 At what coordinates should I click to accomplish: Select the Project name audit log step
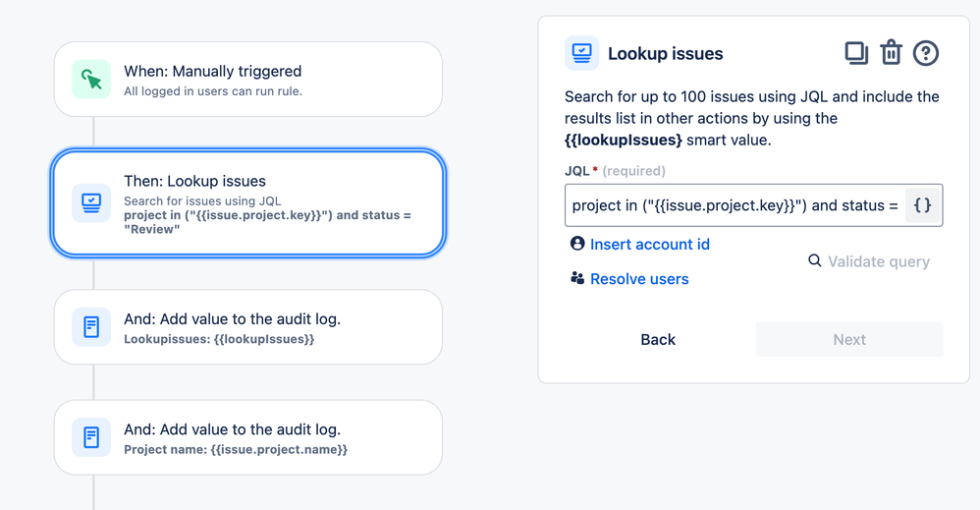248,437
